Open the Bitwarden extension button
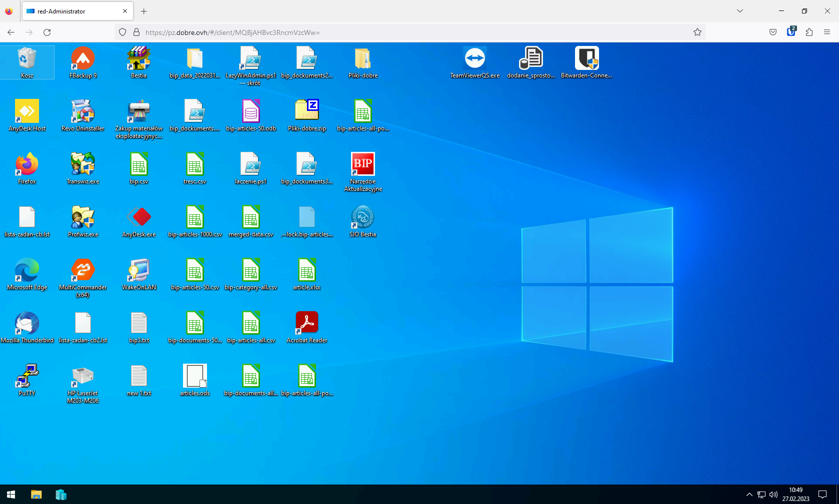Viewport: 839px width, 504px height. pos(791,32)
